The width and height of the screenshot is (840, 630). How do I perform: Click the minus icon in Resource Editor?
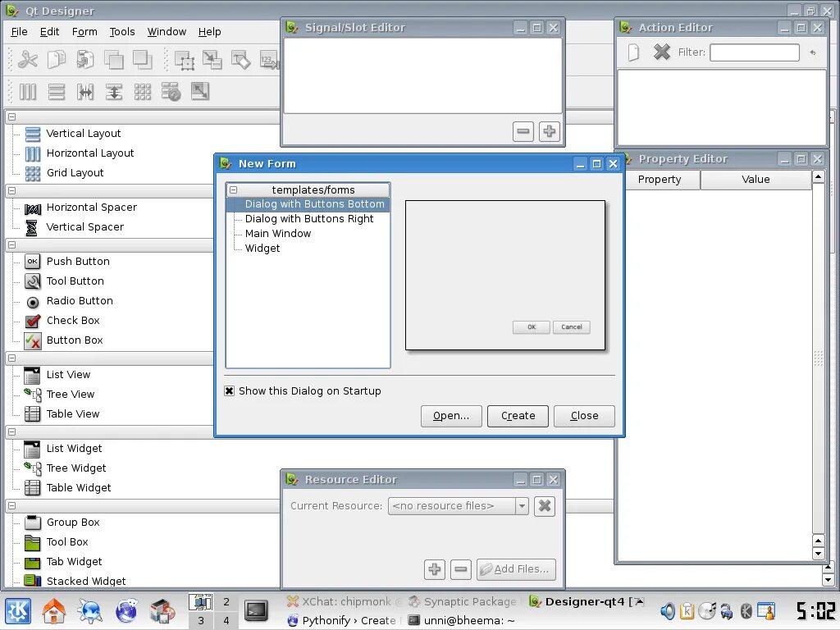[x=461, y=569]
